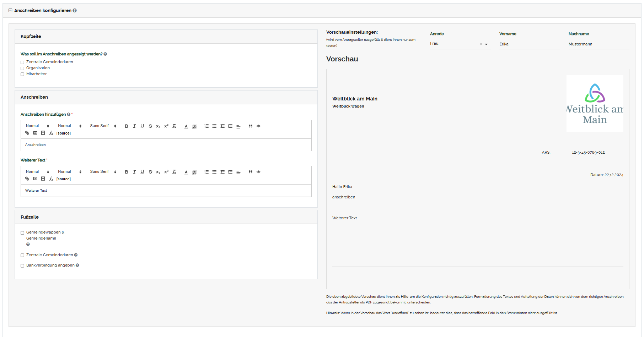Insert an image in Weiterer Text editor
The width and height of the screenshot is (644, 340).
[35, 179]
